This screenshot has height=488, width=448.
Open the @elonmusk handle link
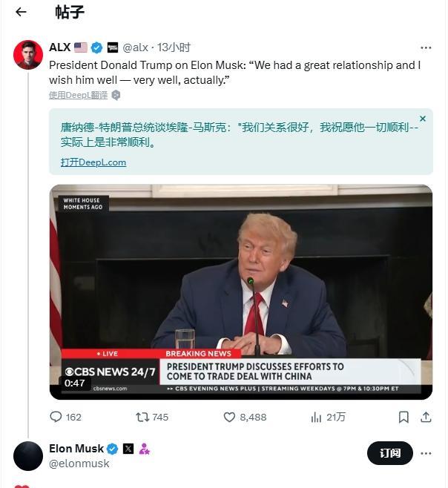tap(79, 464)
